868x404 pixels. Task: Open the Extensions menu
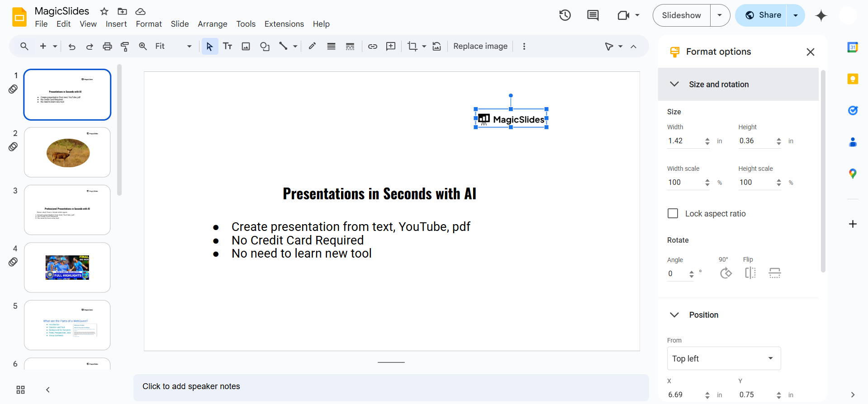[284, 24]
